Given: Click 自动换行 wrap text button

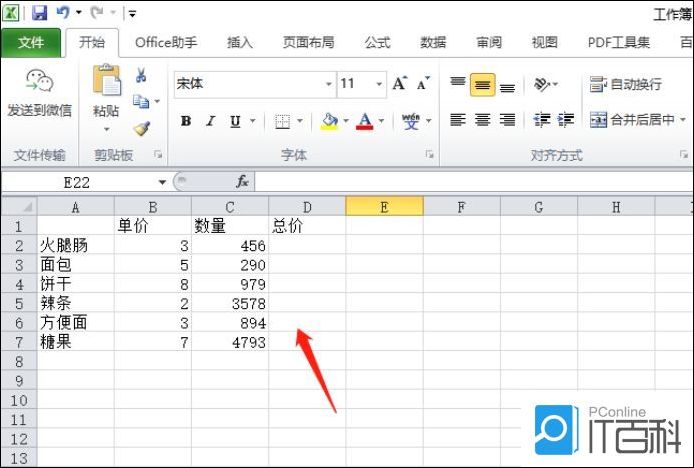Looking at the screenshot, I should (625, 84).
